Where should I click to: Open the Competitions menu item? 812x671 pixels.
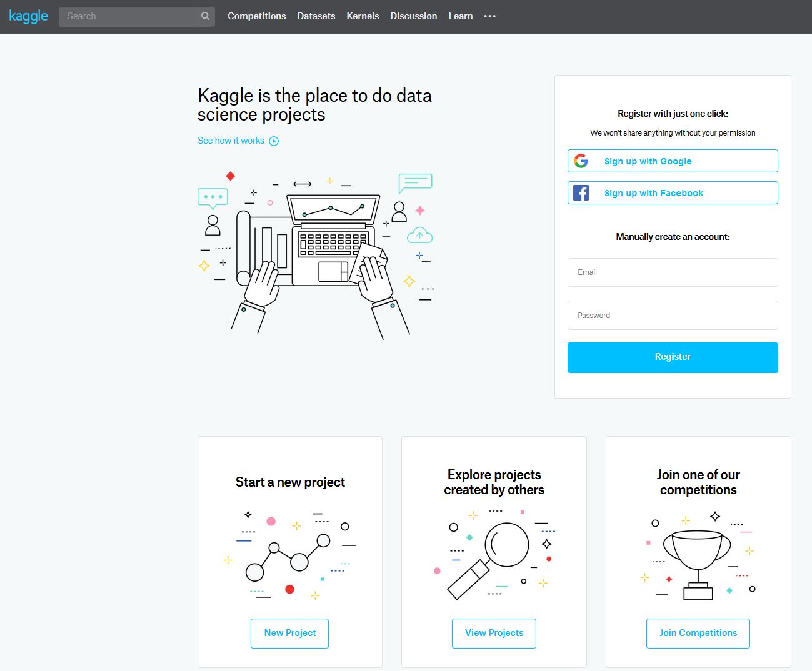coord(256,16)
